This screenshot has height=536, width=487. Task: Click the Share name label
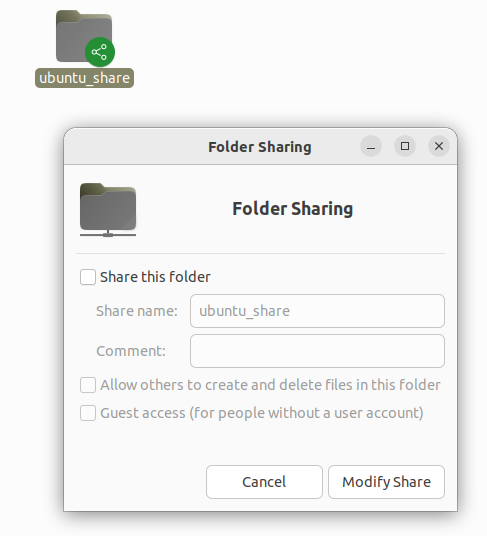click(137, 311)
